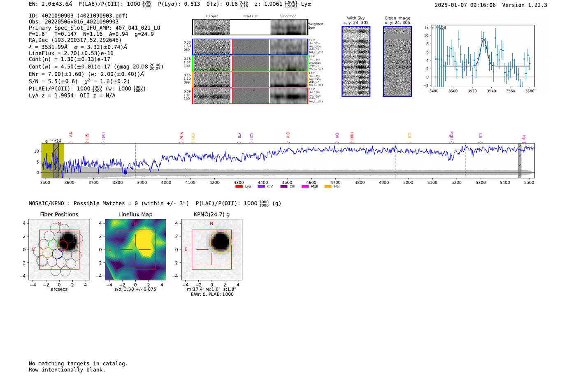The width and height of the screenshot is (576, 392).
Task: Click the yellow highlighted region of spectrum
Action: point(53,160)
